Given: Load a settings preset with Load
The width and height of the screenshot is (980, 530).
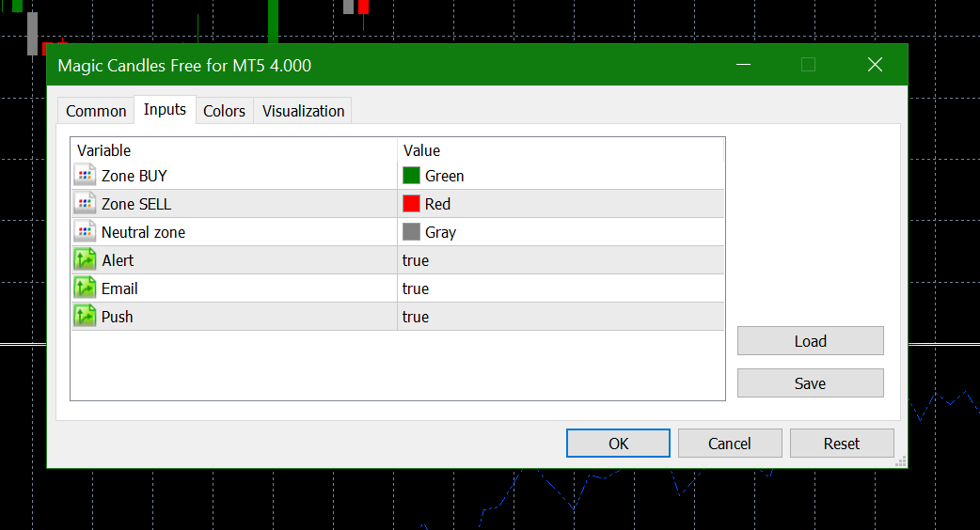Looking at the screenshot, I should point(810,341).
